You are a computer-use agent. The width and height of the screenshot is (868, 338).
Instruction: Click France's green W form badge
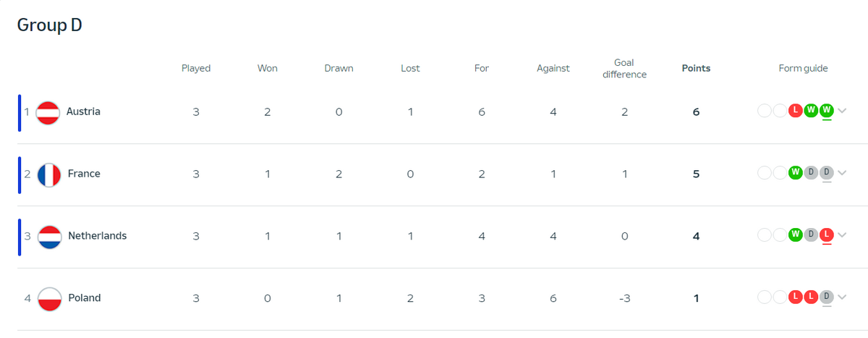pos(796,173)
